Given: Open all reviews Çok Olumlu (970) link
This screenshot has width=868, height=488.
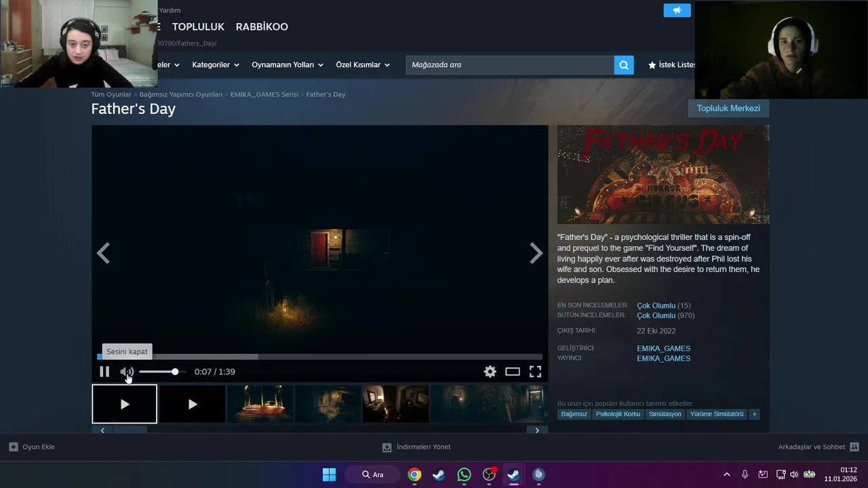Looking at the screenshot, I should 665,316.
